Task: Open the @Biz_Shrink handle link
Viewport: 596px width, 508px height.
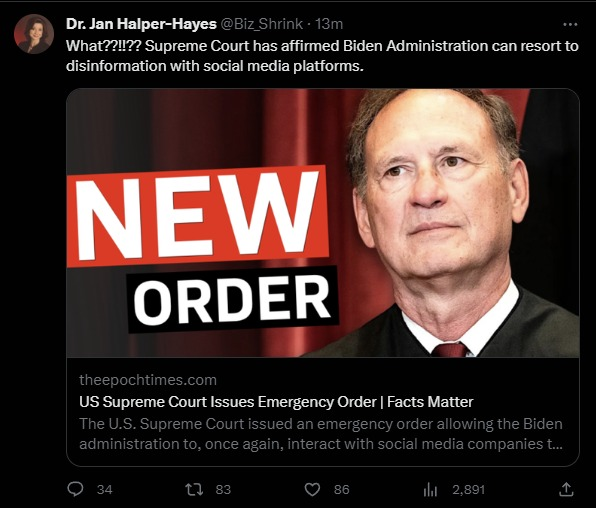Action: pyautogui.click(x=262, y=24)
